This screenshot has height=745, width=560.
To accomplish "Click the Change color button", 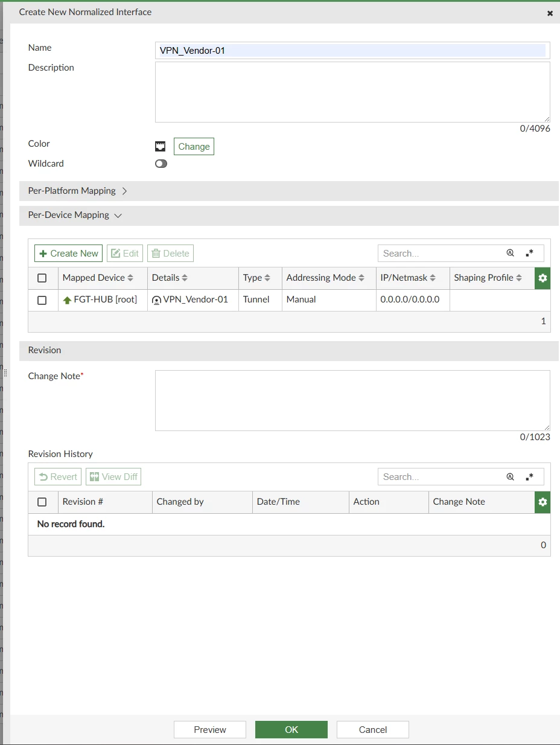I will (x=194, y=147).
